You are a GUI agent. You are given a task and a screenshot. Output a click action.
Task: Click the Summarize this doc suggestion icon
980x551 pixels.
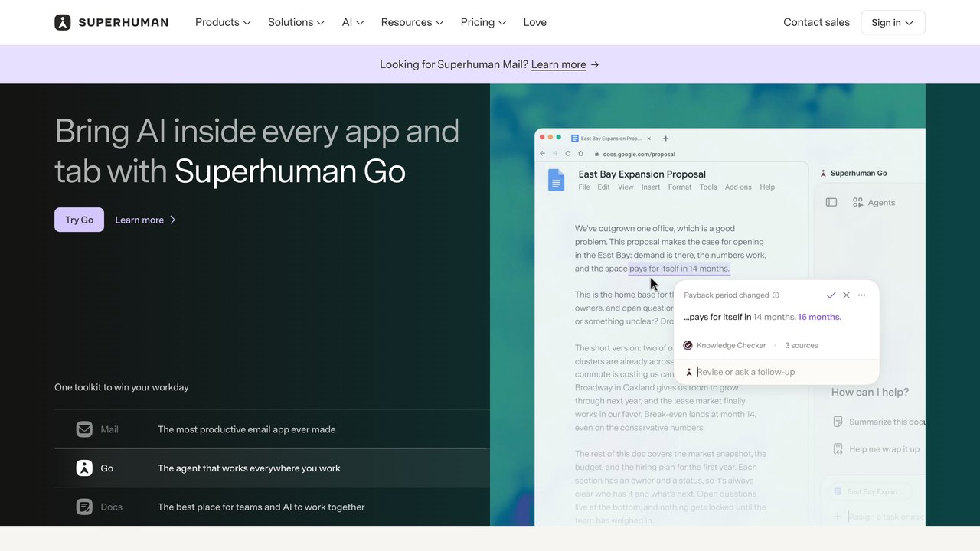coord(838,422)
